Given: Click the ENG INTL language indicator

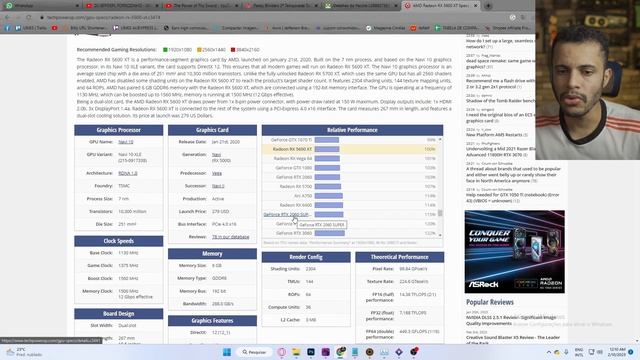Looking at the screenshot, I should (579, 352).
